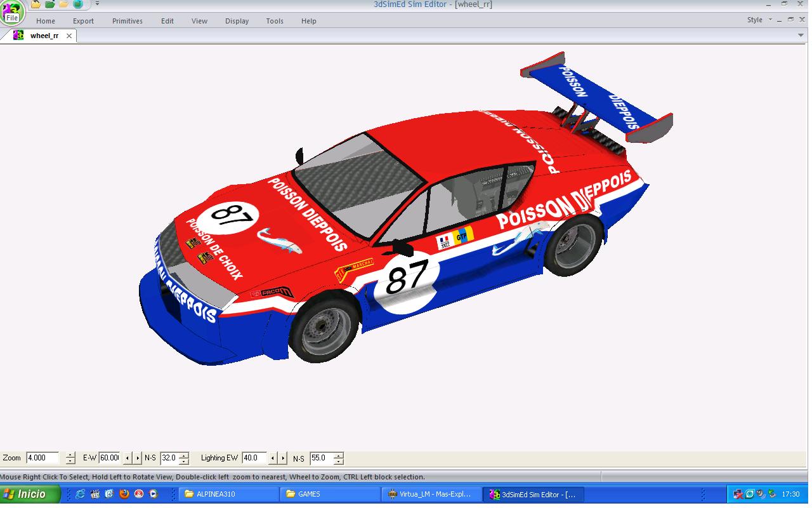Increase E-W rotation with right arrow
This screenshot has width=812, height=508.
[138, 458]
